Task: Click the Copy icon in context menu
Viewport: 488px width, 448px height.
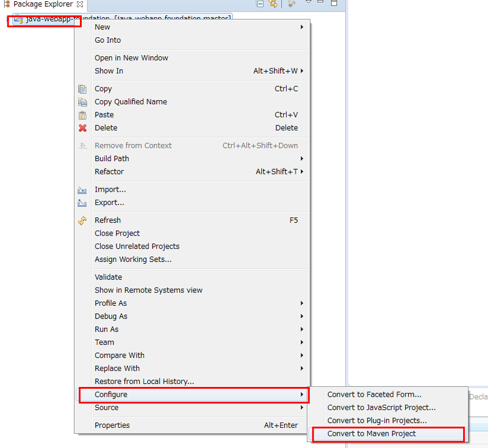Action: (x=82, y=89)
